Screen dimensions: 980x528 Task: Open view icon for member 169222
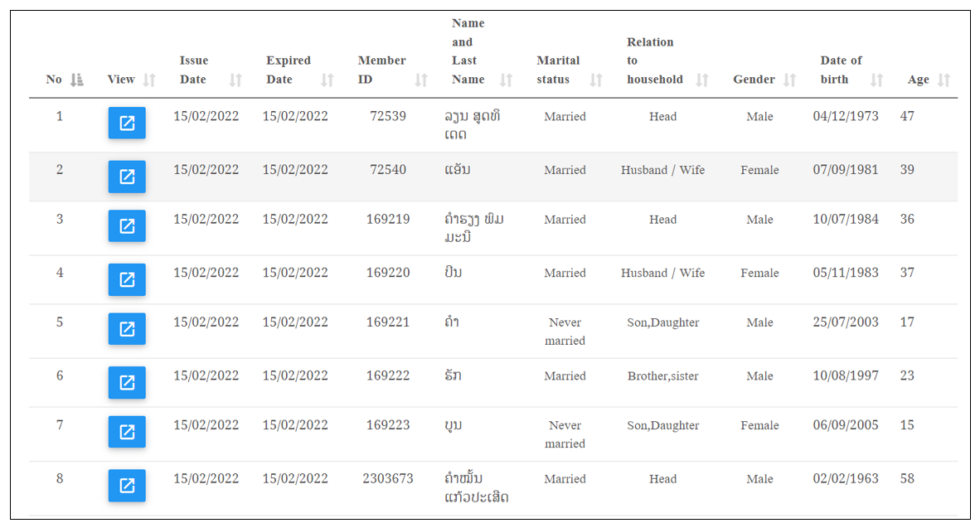[x=127, y=382]
